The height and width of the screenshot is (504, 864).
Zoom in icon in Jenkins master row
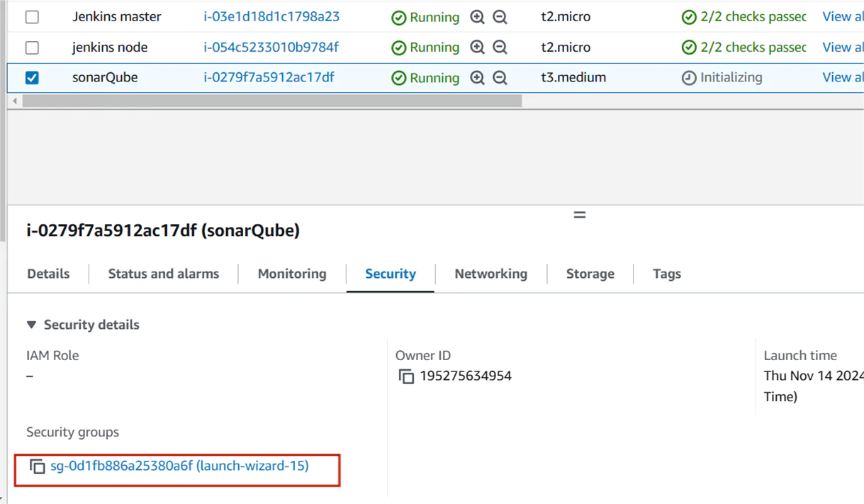click(477, 17)
